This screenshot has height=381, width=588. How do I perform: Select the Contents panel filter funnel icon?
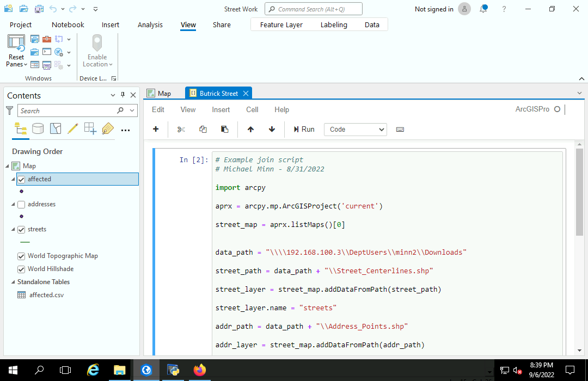[9, 110]
